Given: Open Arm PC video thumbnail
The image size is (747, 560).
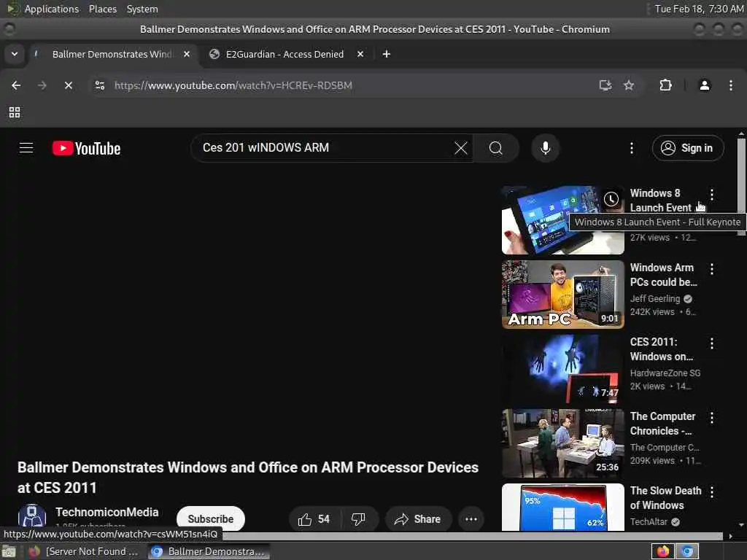Looking at the screenshot, I should (x=562, y=295).
